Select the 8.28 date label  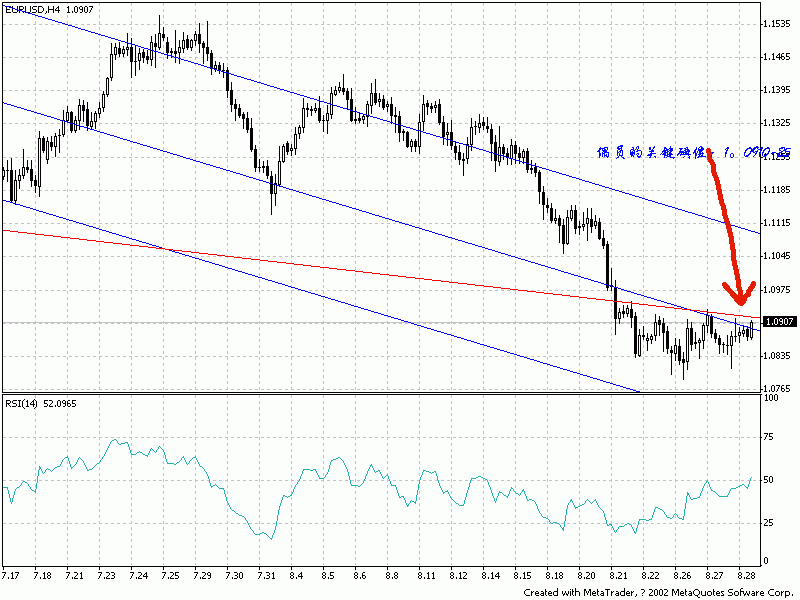[x=746, y=576]
